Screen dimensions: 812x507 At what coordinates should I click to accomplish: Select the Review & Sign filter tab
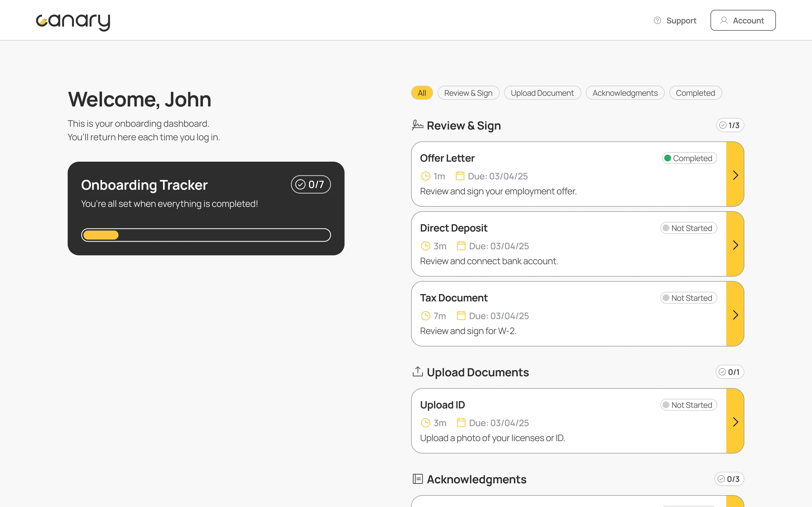pyautogui.click(x=468, y=93)
